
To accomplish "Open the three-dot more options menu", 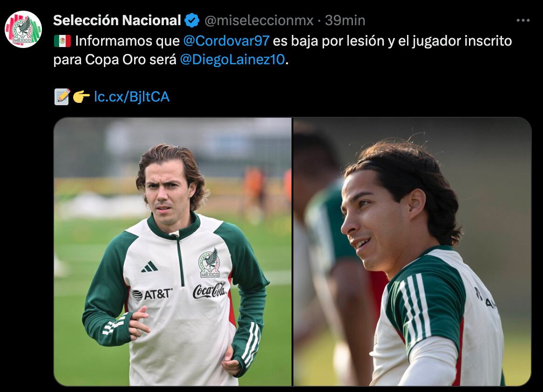I will click(x=523, y=20).
